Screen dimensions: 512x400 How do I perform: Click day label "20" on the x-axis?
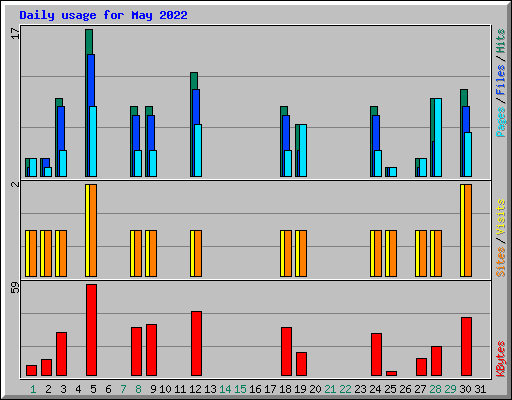pyautogui.click(x=315, y=389)
